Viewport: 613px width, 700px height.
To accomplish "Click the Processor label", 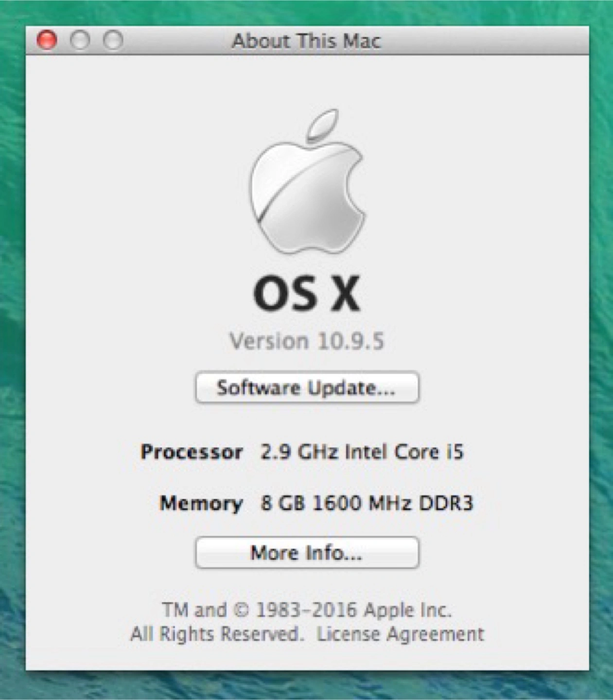I will point(192,452).
